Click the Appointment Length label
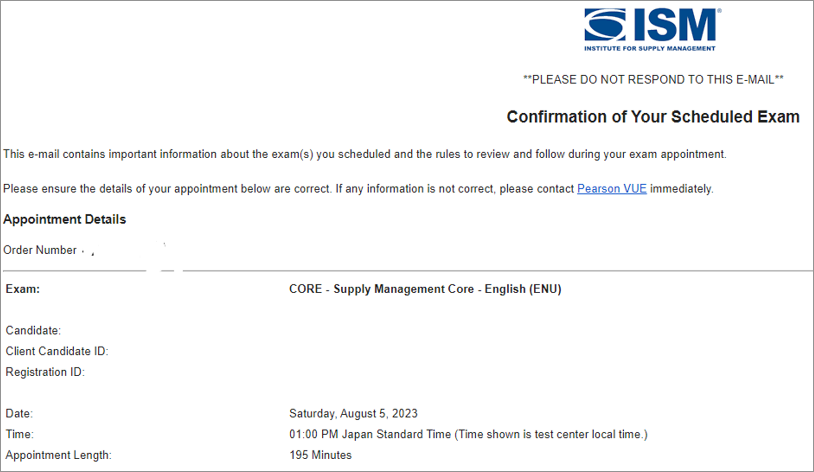814x472 pixels. point(58,455)
